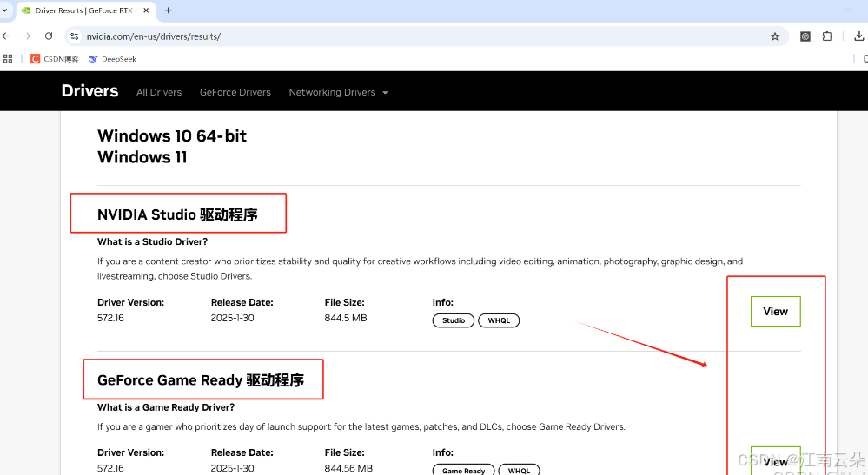Click the Windows 10 64-bit heading
The width and height of the screenshot is (868, 475).
pos(172,136)
